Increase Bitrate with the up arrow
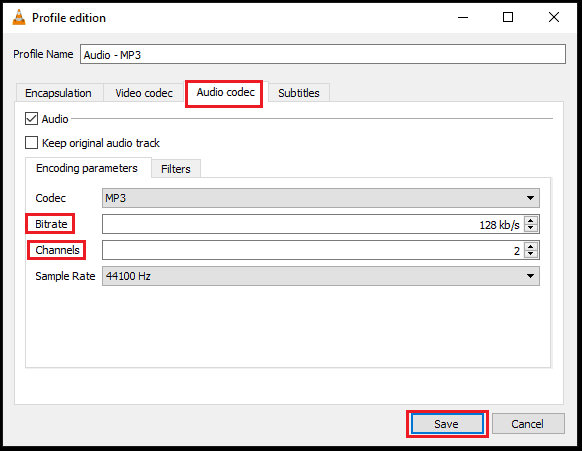This screenshot has height=451, width=582. (531, 220)
